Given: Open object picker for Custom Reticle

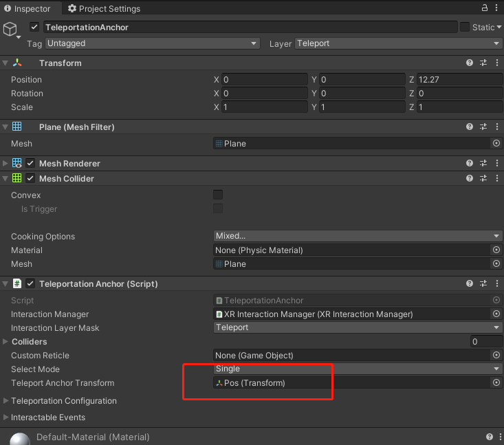Looking at the screenshot, I should coord(496,355).
